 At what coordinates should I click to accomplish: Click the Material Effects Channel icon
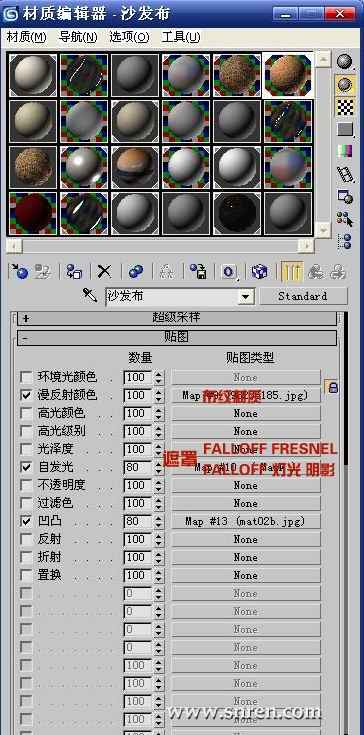(229, 271)
